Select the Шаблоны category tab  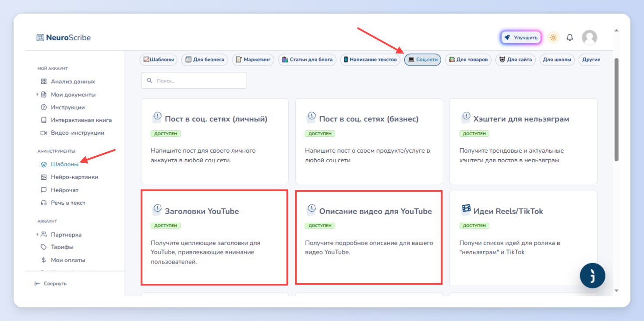tap(159, 60)
